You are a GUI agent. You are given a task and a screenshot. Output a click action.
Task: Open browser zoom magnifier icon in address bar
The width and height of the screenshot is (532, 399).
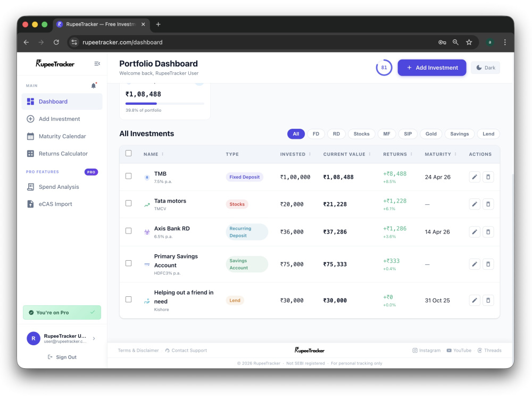pyautogui.click(x=455, y=42)
